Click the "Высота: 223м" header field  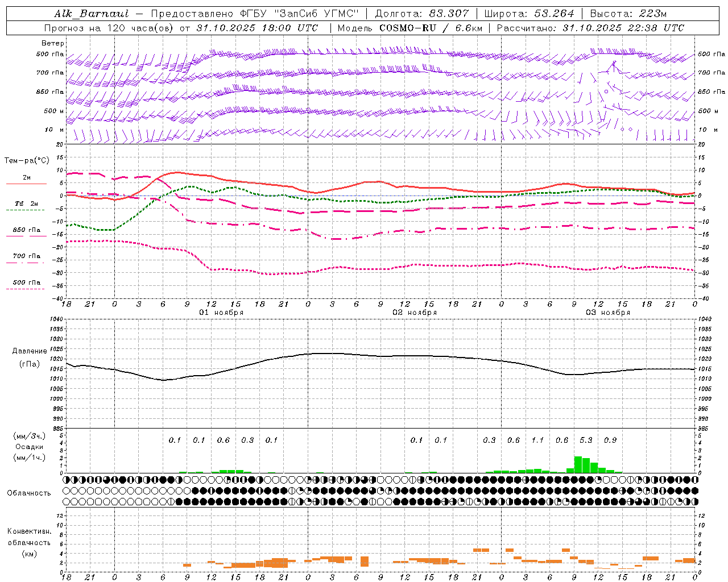coord(628,14)
